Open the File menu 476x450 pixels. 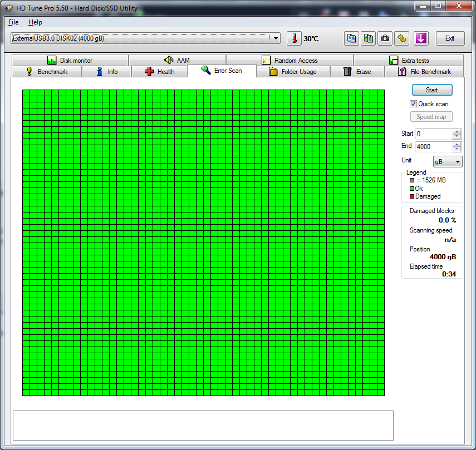click(13, 22)
